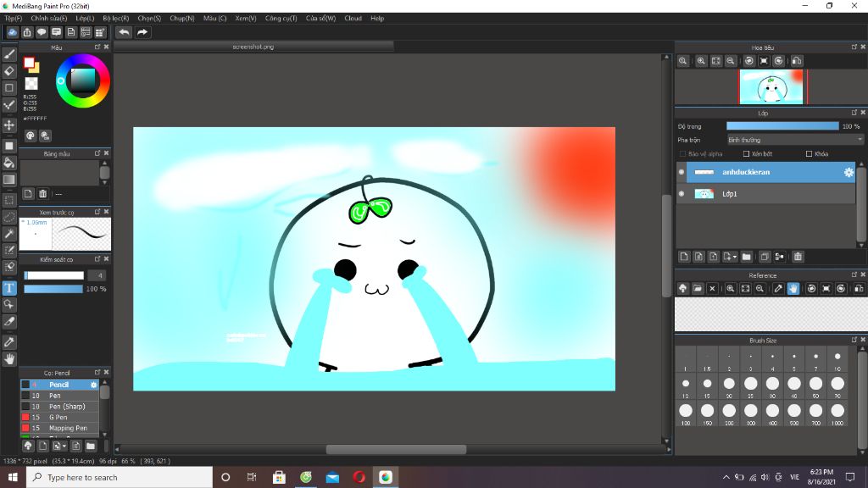Zoom out on Navigator panel

tap(731, 61)
